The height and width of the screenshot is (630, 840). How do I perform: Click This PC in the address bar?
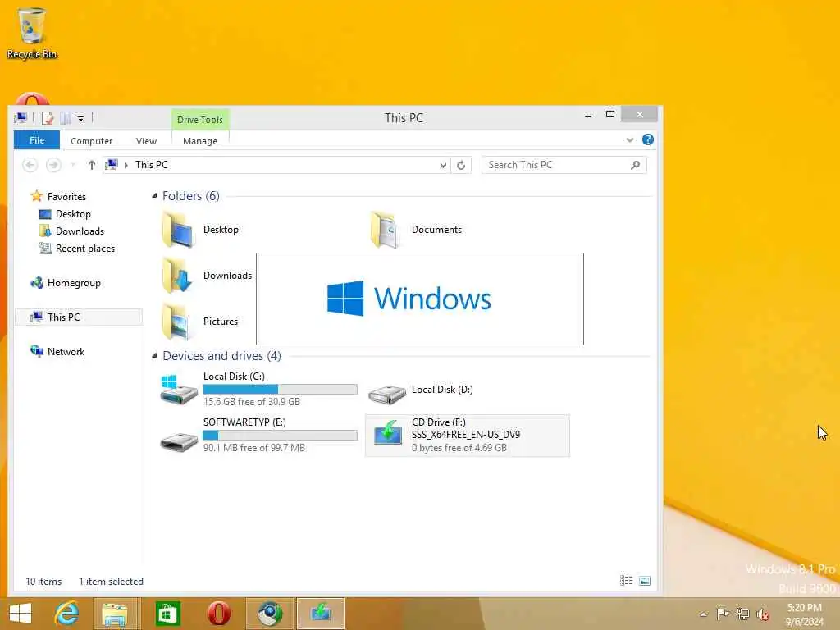click(152, 165)
